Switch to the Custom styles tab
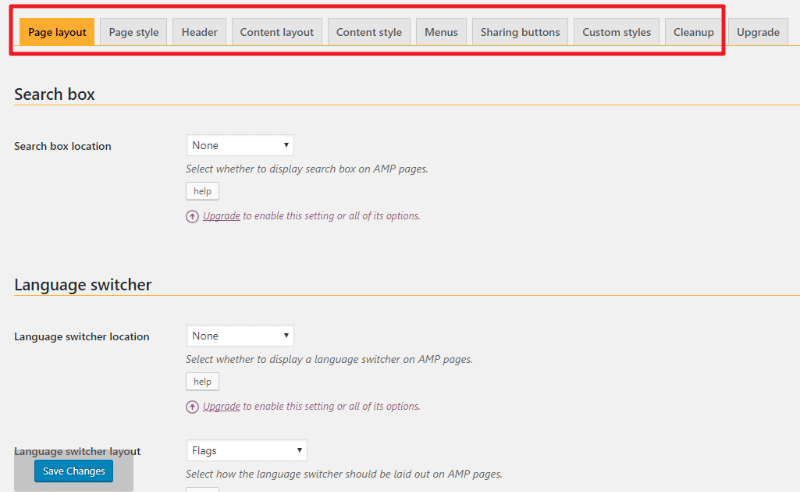Screen dimensions: 800x492 (x=616, y=32)
